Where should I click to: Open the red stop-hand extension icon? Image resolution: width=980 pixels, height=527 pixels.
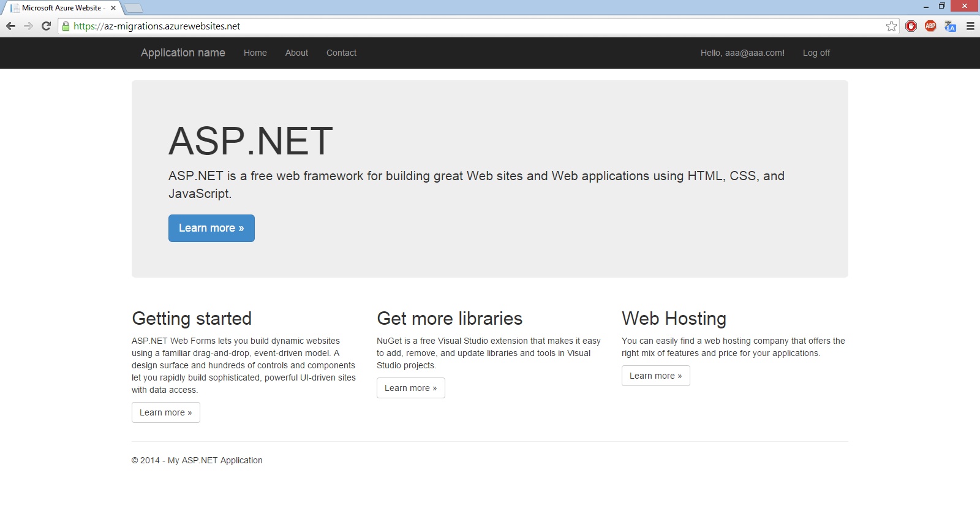[911, 26]
